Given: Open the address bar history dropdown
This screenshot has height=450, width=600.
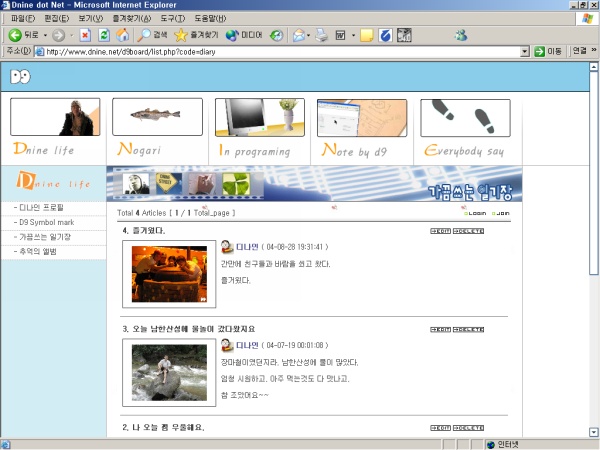Looking at the screenshot, I should [525, 51].
